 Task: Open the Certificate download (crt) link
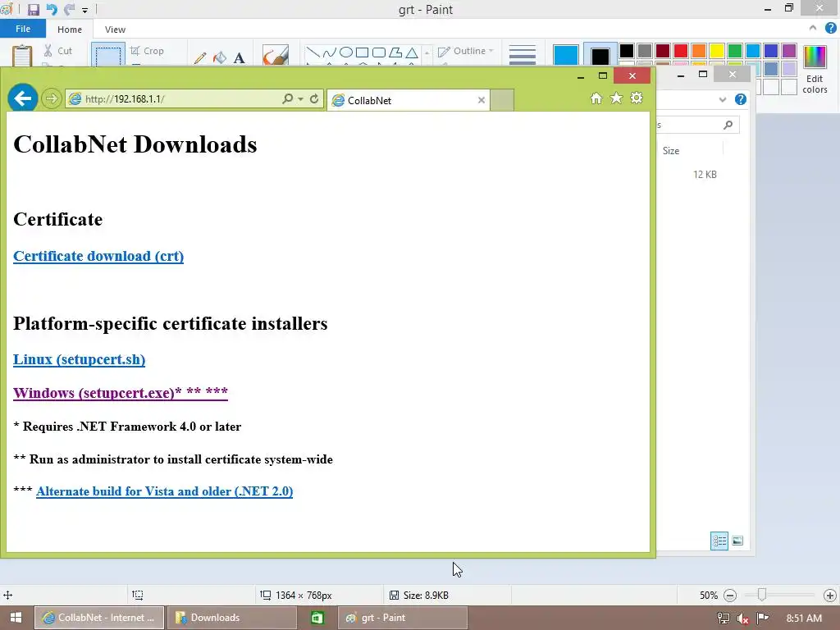[x=98, y=256]
